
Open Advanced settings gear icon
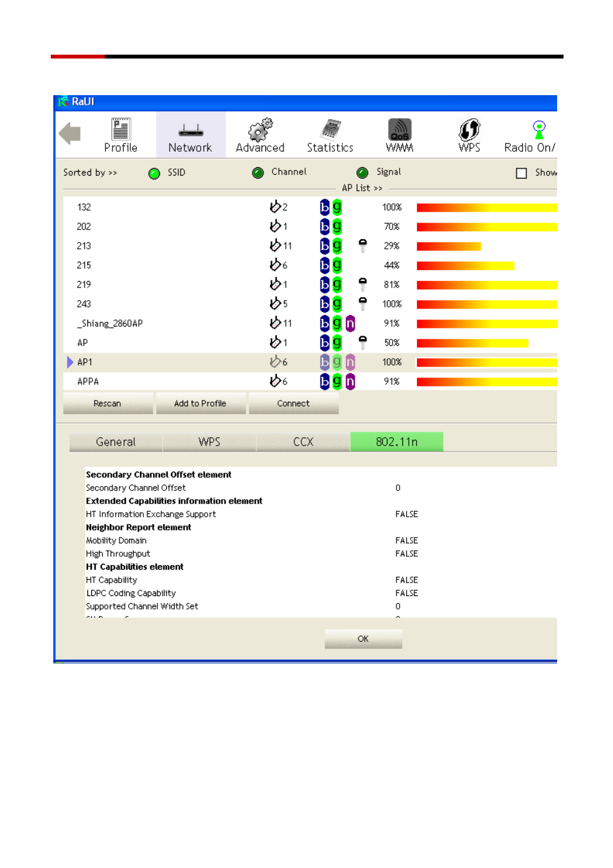click(260, 129)
